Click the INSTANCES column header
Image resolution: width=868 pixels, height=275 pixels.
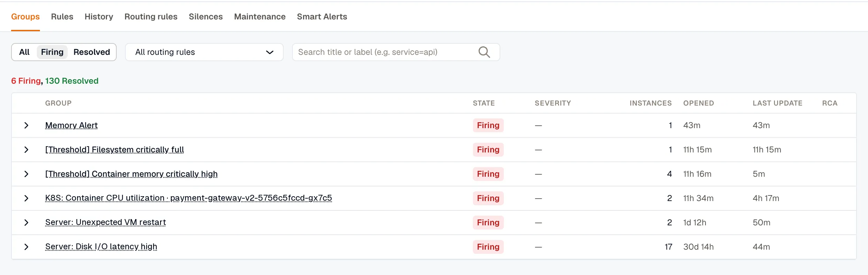coord(651,103)
